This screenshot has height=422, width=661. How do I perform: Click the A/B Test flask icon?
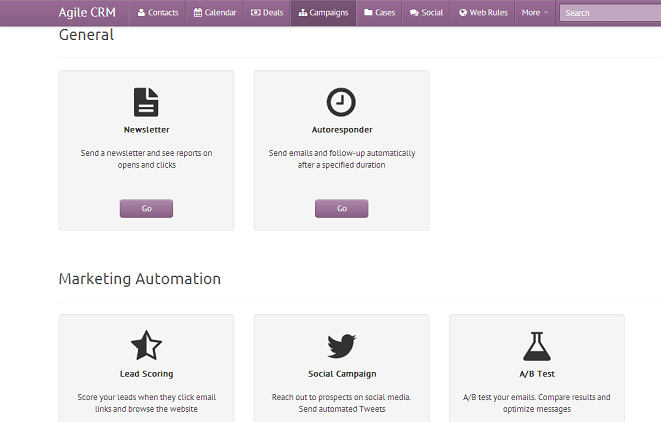tap(536, 346)
